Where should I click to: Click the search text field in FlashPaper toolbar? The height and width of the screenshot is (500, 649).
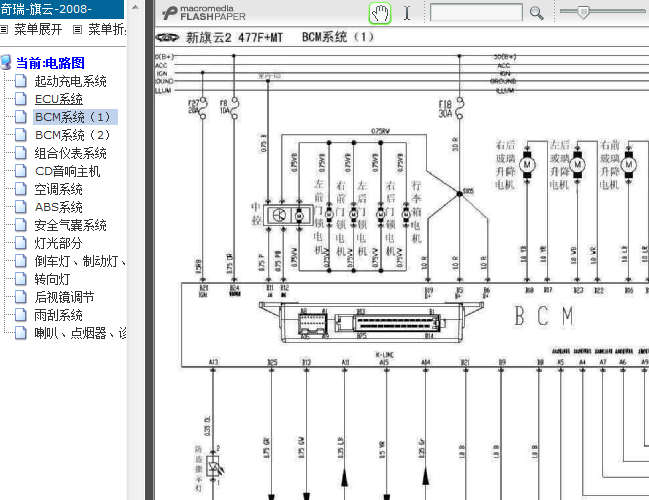(x=476, y=12)
